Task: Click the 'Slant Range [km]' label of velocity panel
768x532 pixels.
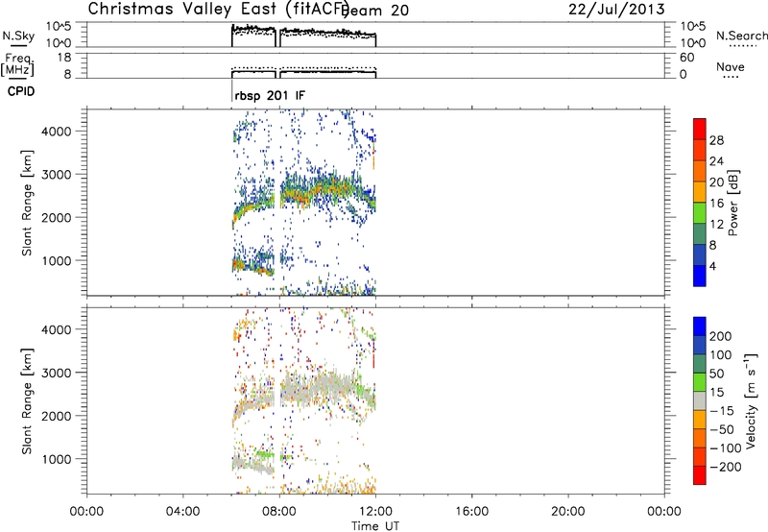Action: tap(27, 400)
